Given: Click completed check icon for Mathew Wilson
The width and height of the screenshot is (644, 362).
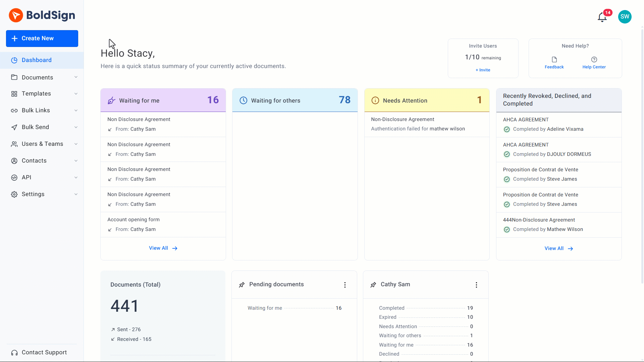Looking at the screenshot, I should click(507, 230).
